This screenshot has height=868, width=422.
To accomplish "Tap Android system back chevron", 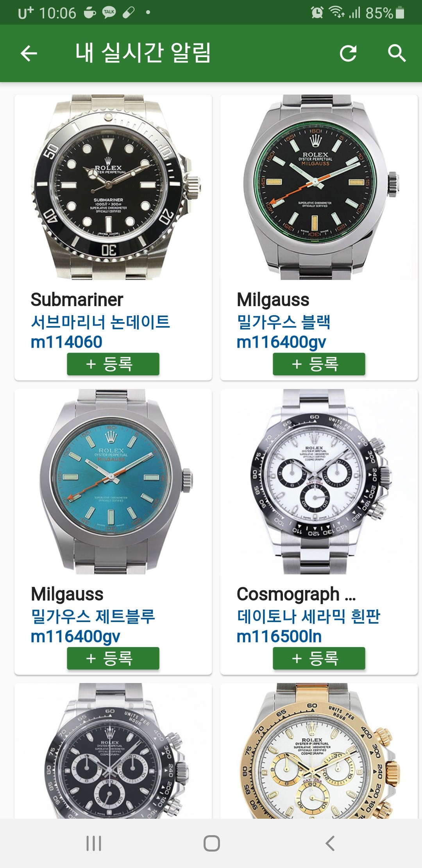I will (330, 843).
